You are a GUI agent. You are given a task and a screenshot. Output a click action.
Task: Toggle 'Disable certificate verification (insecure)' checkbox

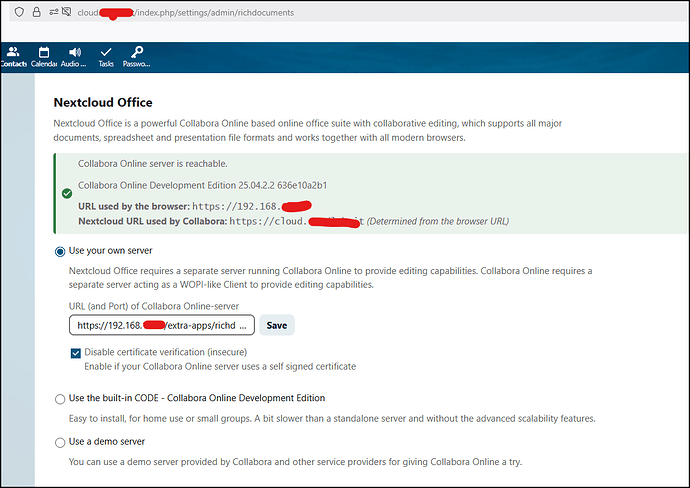tap(76, 353)
